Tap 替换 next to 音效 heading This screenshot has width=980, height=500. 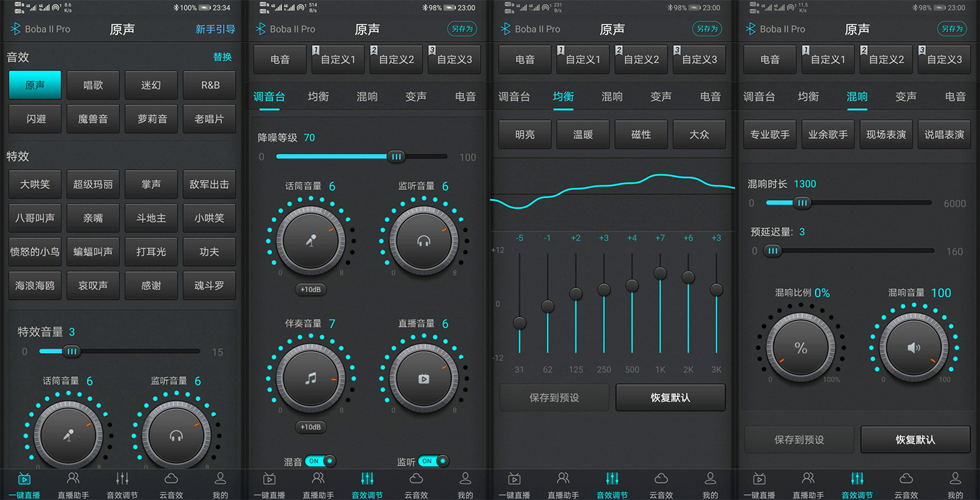click(x=222, y=57)
